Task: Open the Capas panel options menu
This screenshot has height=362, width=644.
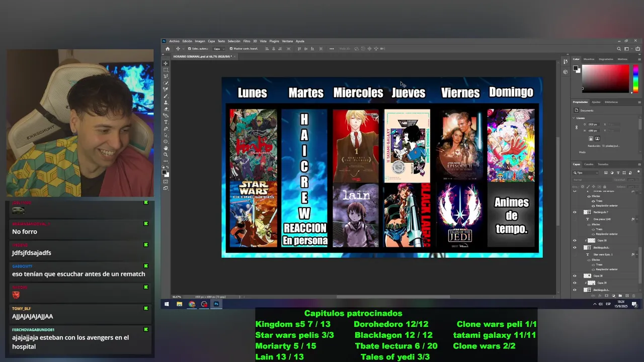Action: 639,164
